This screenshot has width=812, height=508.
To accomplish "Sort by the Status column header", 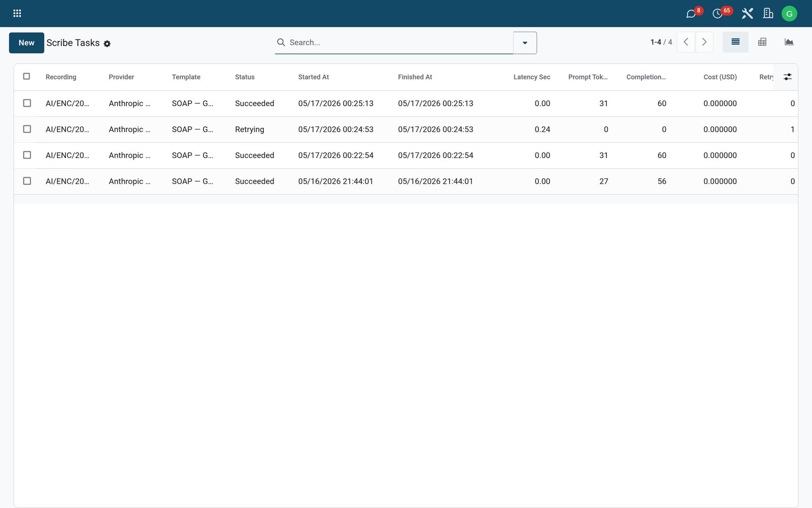I will (245, 77).
